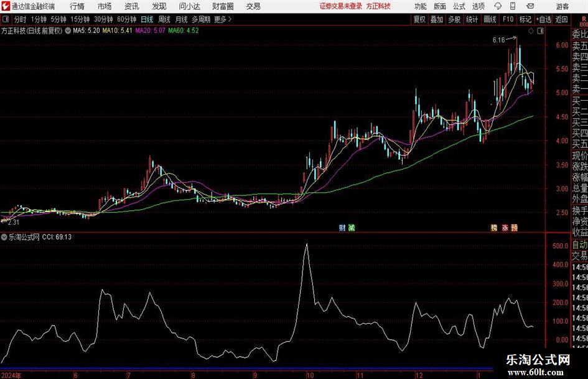This screenshot has height=379, width=588.
Task: Toggle the left sidebar panel icon
Action: (5, 19)
